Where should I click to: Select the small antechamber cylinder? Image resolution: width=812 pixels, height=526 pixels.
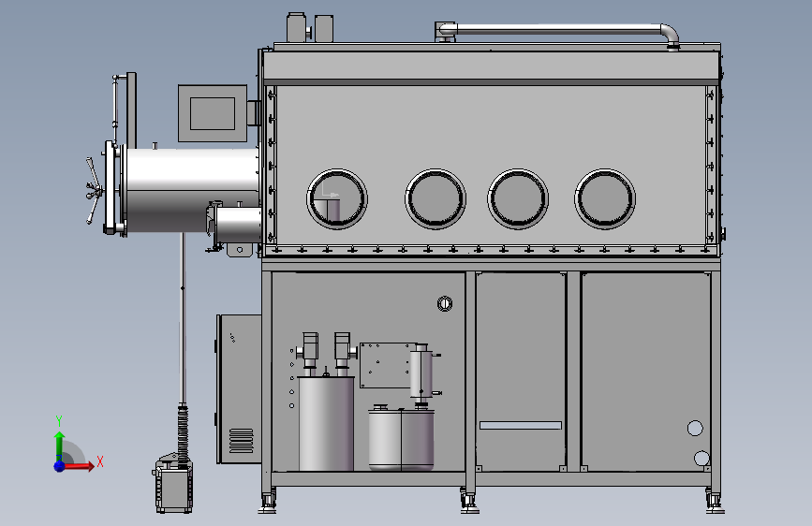coord(238,226)
